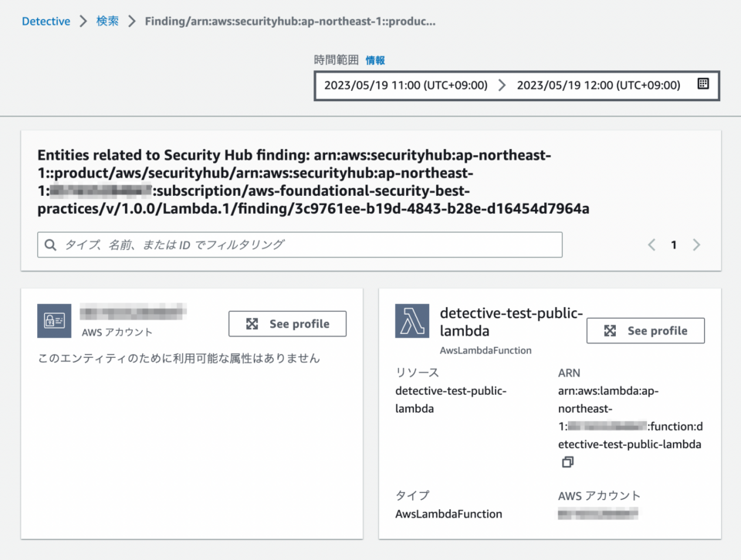Viewport: 741px width, 560px height.
Task: Click the expand icon inside right See profile button
Action: point(608,330)
